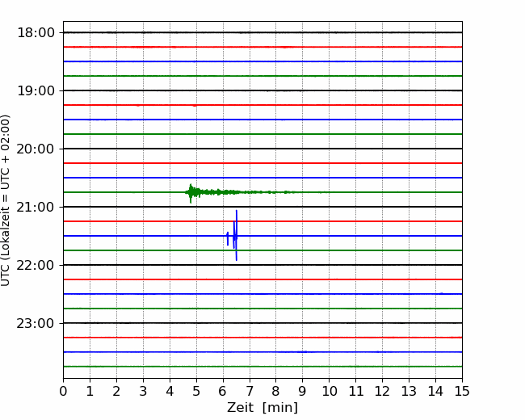Click the 19:00 time label
This screenshot has width=525, height=420.
coord(36,90)
